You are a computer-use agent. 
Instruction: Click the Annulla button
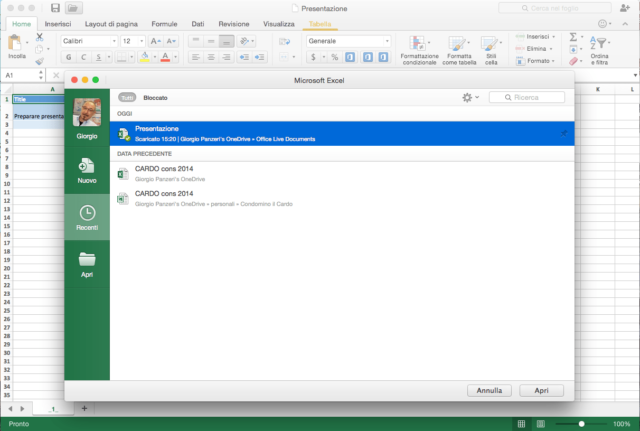pos(489,391)
